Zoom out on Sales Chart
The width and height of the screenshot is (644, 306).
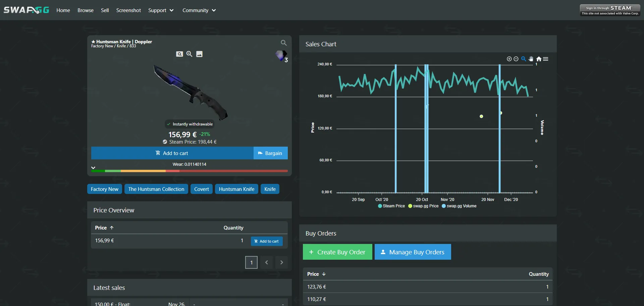point(516,59)
